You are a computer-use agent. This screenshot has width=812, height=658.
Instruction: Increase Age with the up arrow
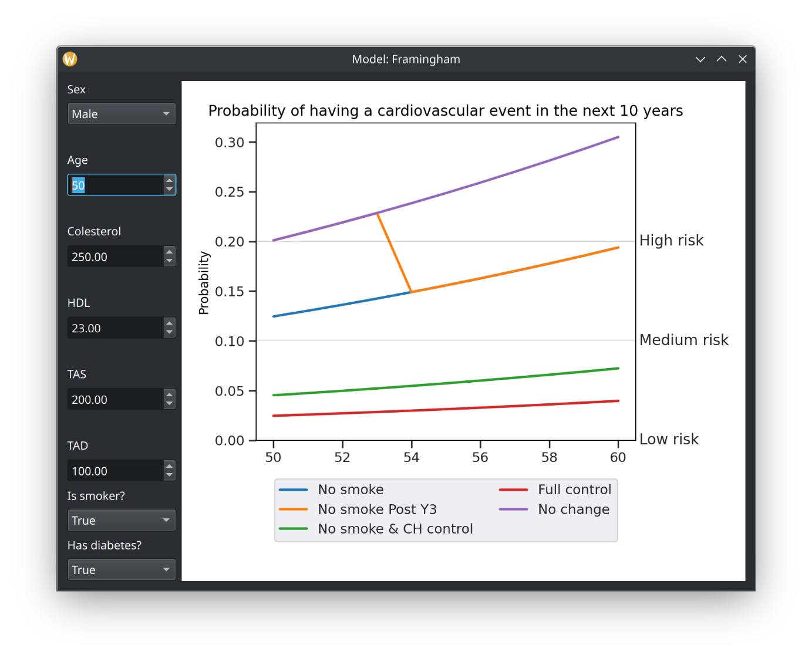(x=169, y=180)
